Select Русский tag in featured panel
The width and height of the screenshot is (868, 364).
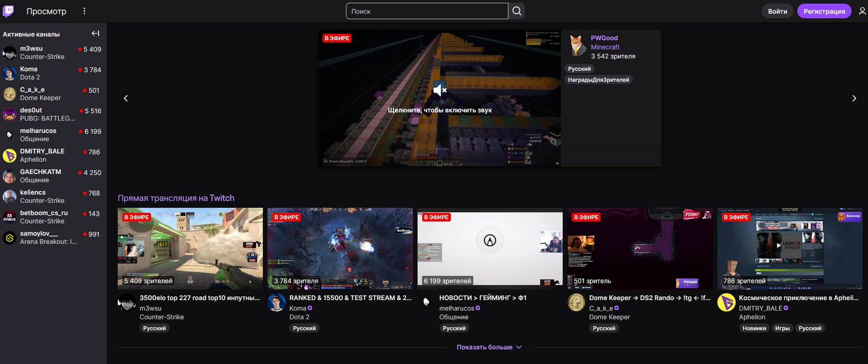tap(579, 69)
